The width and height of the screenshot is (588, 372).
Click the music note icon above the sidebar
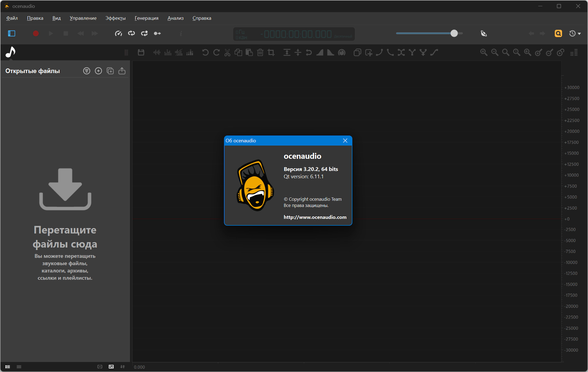11,52
